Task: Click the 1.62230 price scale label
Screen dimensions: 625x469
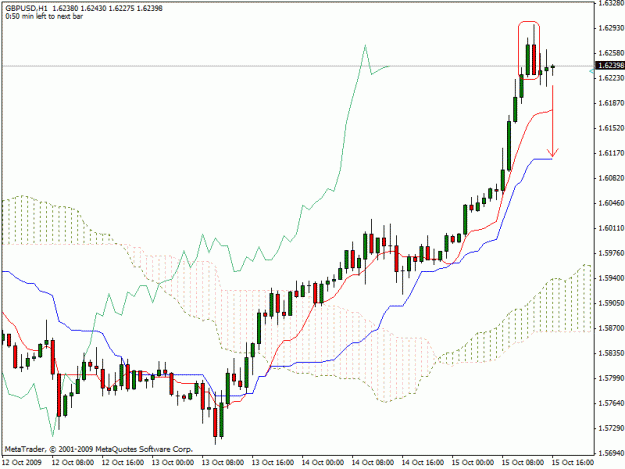Action: pyautogui.click(x=611, y=78)
